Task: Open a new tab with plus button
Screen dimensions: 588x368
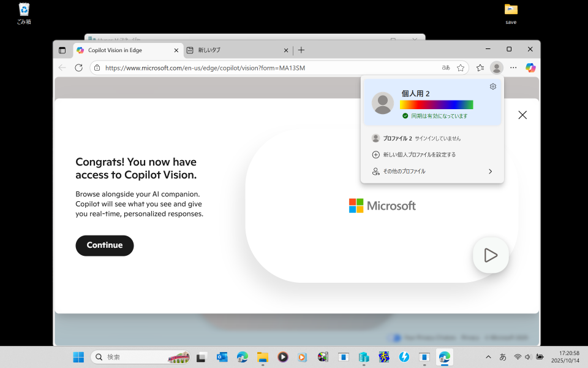Action: click(x=301, y=50)
